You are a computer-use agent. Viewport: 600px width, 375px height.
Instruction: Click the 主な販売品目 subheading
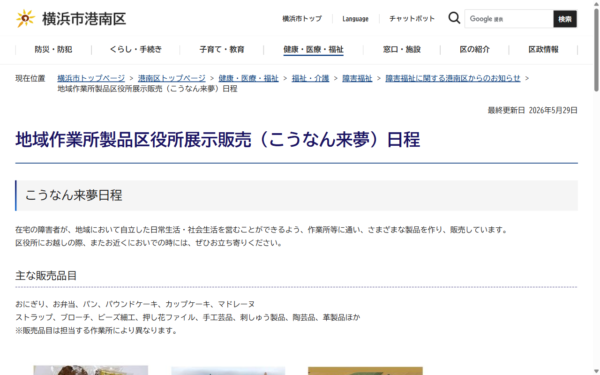pyautogui.click(x=46, y=276)
